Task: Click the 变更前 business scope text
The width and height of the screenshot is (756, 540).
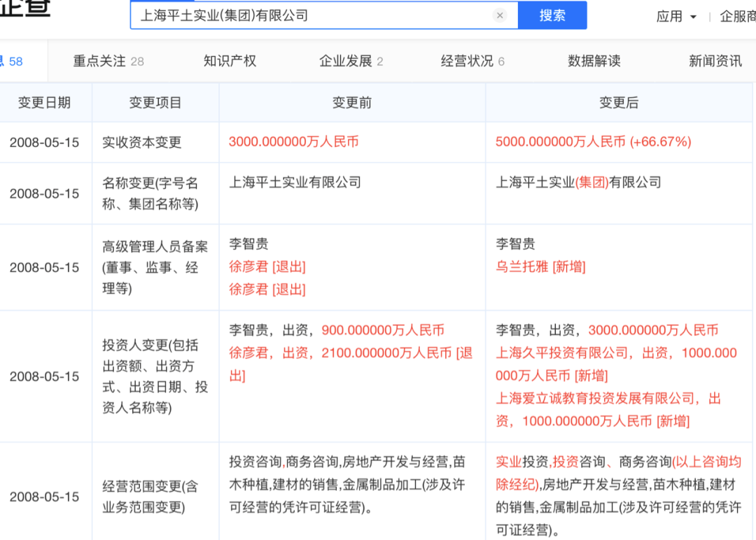Action: pyautogui.click(x=347, y=485)
